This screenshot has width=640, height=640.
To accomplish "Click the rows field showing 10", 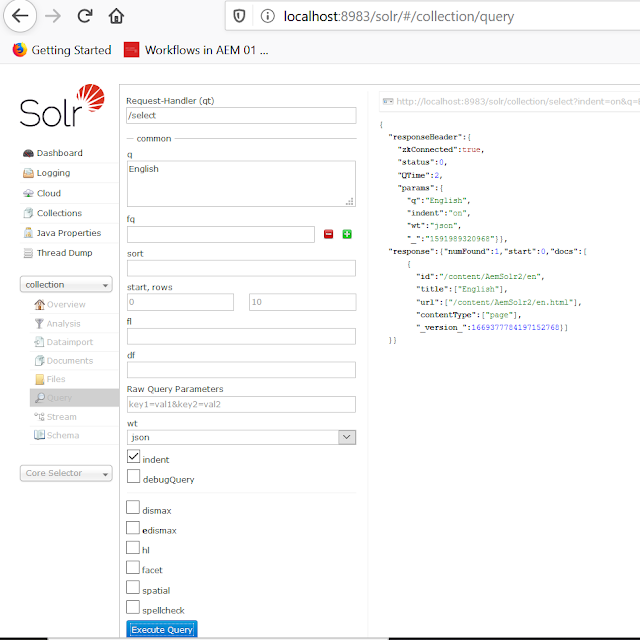I will point(302,302).
